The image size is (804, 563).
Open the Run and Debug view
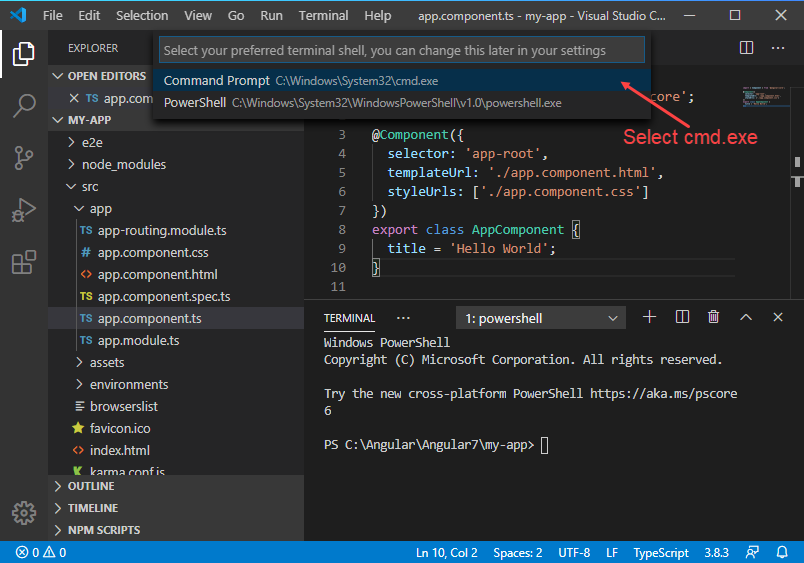[24, 210]
